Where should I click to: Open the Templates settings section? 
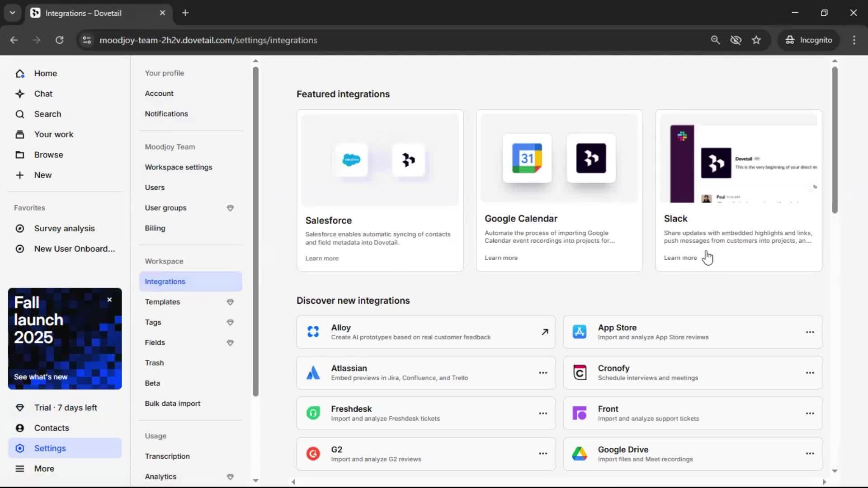(x=162, y=302)
